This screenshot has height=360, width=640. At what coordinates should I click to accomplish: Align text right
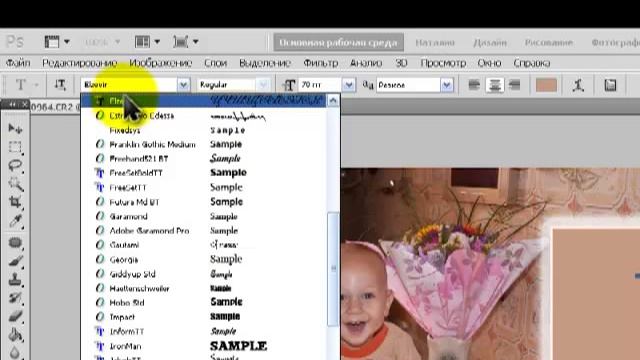[515, 85]
